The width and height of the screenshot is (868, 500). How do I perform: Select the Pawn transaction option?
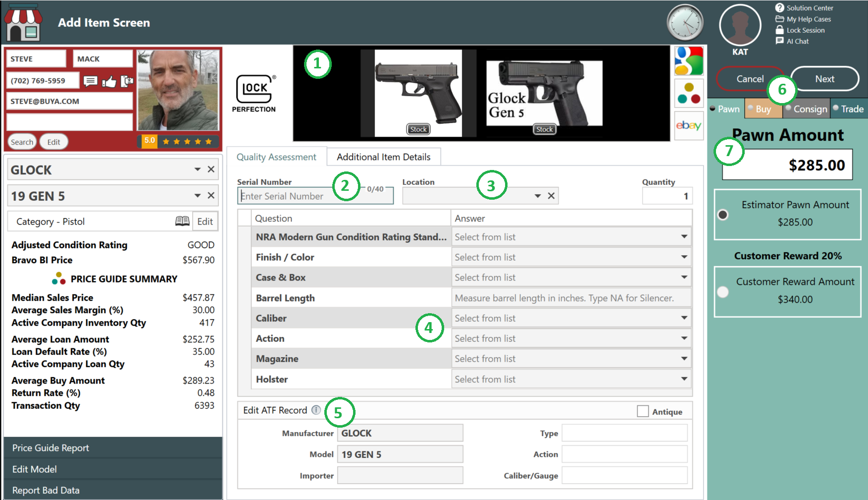(726, 109)
